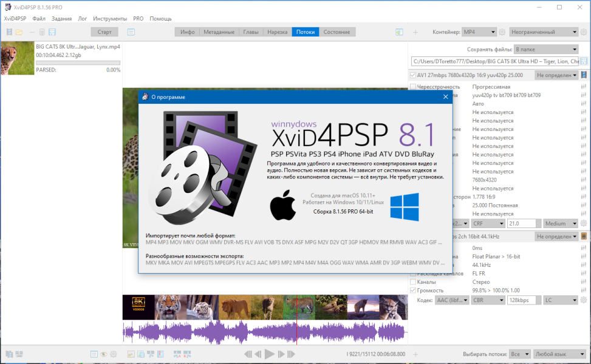This screenshot has height=364, width=591.
Task: Click the 128kbps bitrate field
Action: [522, 300]
